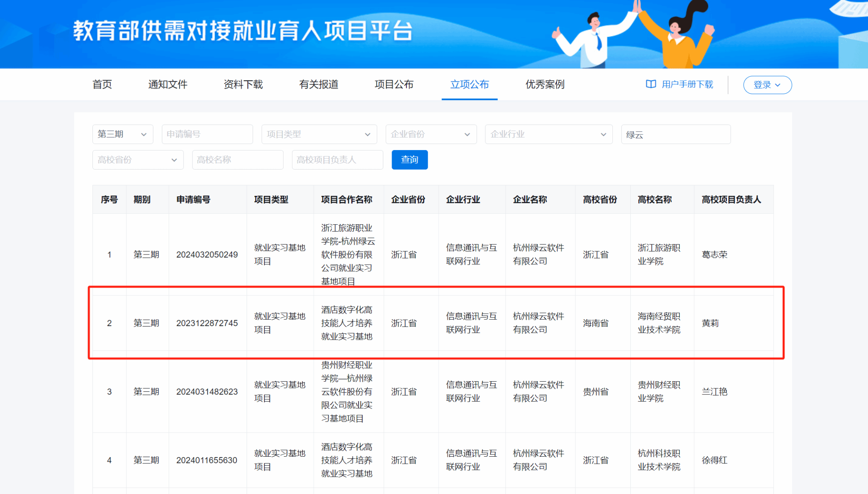Click the 用户手册下载 link
868x494 pixels.
[687, 84]
